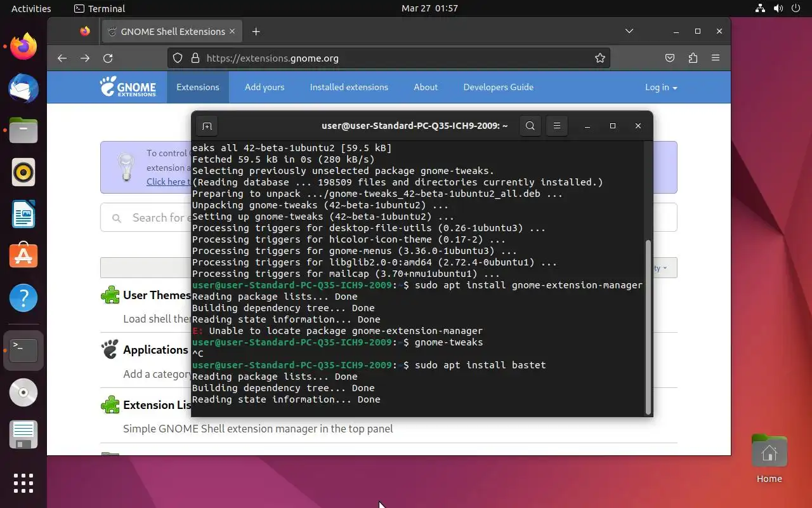Click the User Themes puzzle icon
Image resolution: width=812 pixels, height=508 pixels.
(110, 295)
